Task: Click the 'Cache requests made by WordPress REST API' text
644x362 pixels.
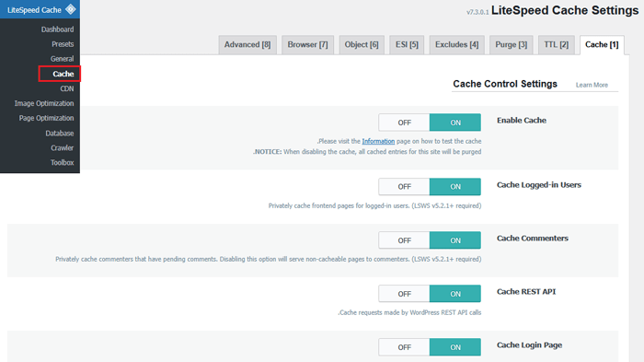Action: point(409,312)
